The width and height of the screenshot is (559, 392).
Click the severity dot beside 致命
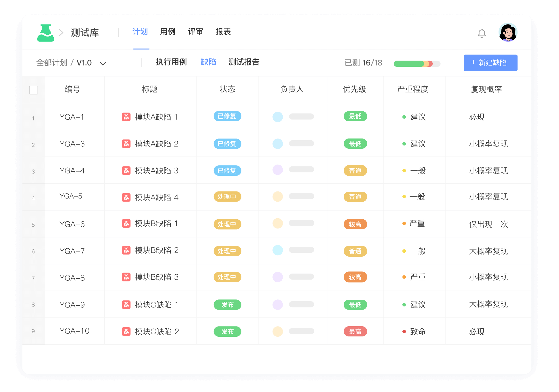coord(404,331)
